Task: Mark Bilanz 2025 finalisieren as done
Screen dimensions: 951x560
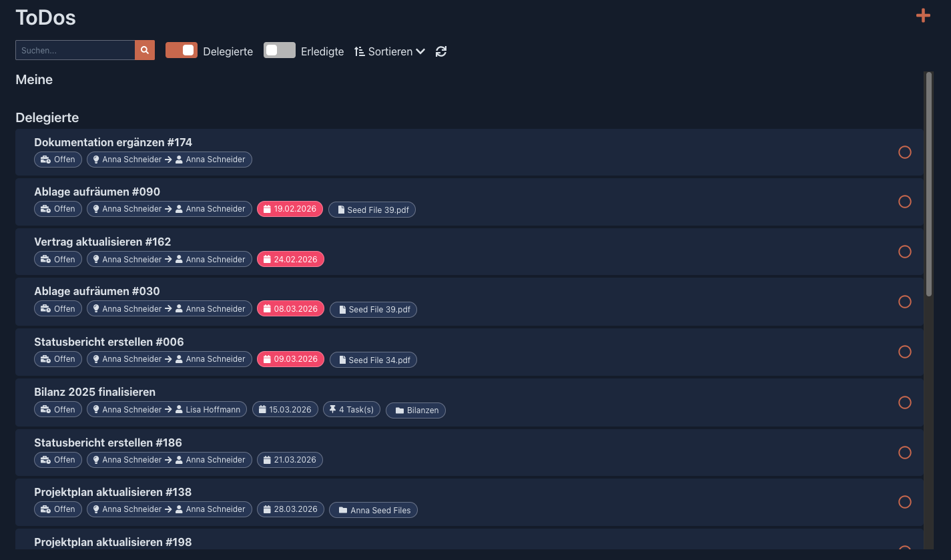Action: click(905, 402)
